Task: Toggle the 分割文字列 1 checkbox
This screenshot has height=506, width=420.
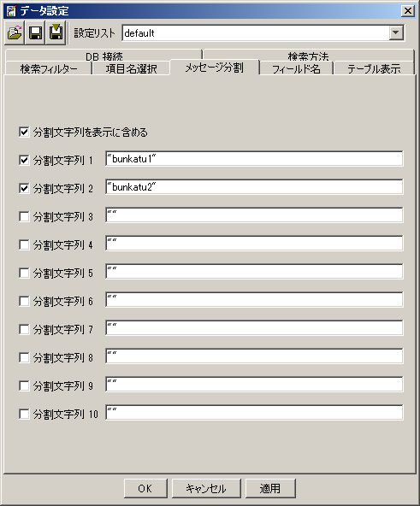Action: [x=24, y=160]
